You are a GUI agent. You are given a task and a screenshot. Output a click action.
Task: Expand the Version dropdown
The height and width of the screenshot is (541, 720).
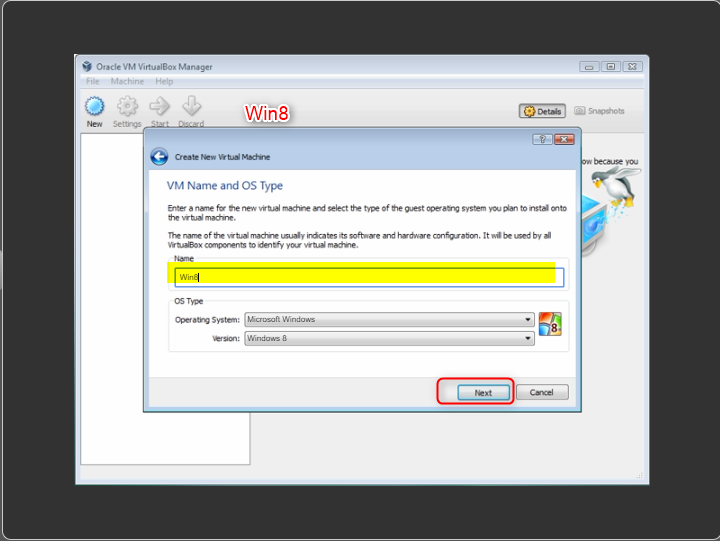point(389,338)
